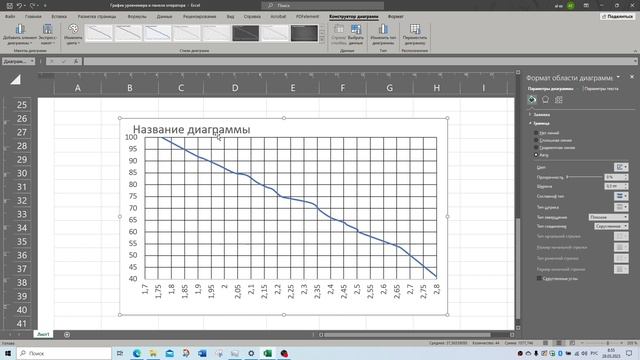The width and height of the screenshot is (640, 360).
Task: Open Microsoft Edge from taskbar
Action: (137, 353)
